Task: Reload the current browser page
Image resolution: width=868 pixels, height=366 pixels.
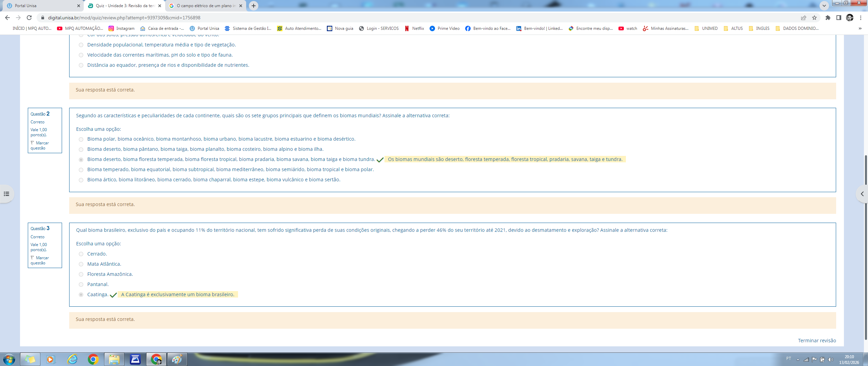Action: 29,18
